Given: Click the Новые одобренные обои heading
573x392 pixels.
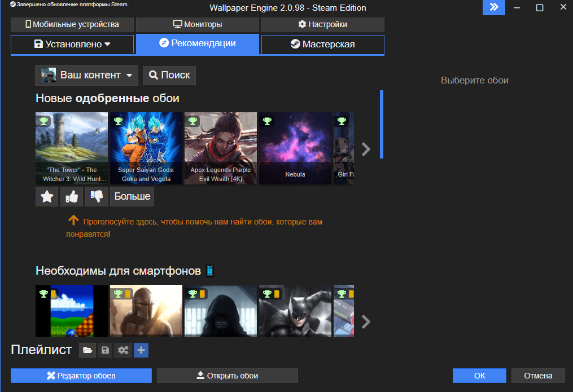Looking at the screenshot, I should click(107, 98).
